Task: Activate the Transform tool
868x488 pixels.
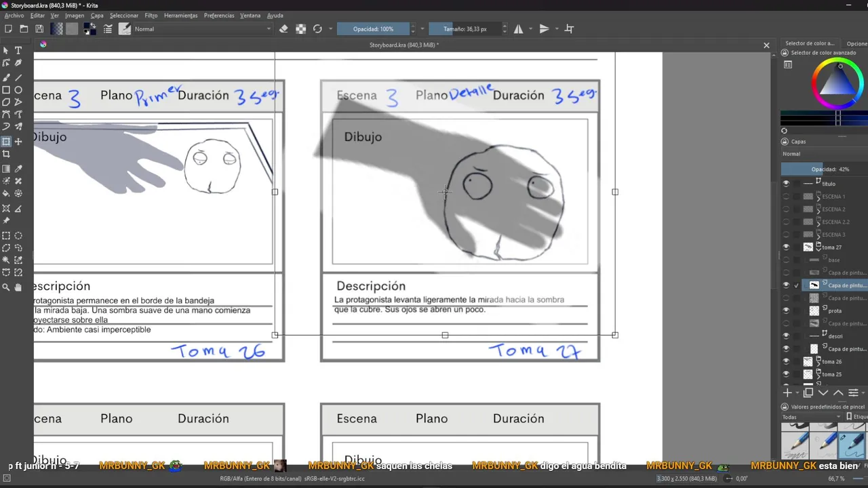Action: pyautogui.click(x=6, y=142)
